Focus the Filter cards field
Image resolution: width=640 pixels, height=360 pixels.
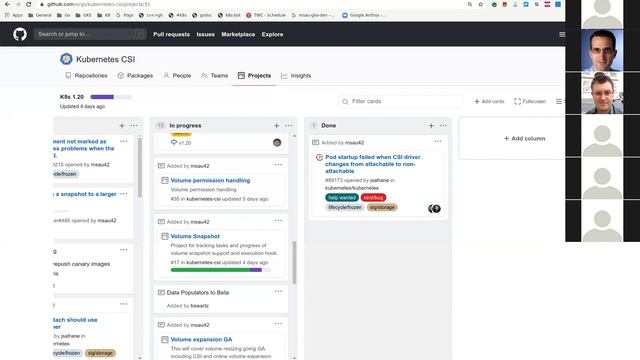401,101
